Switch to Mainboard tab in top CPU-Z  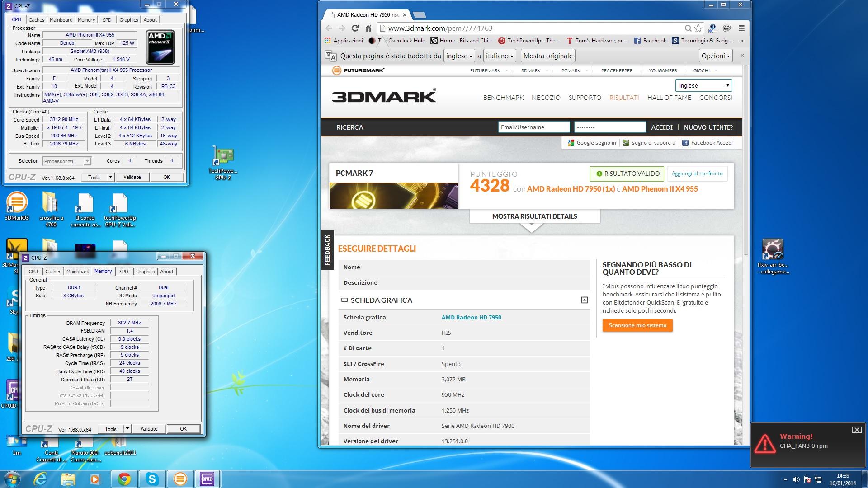click(61, 20)
